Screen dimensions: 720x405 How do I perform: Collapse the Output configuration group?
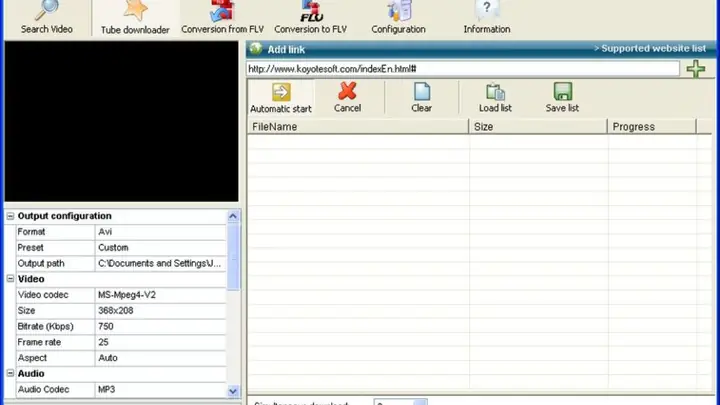[10, 216]
